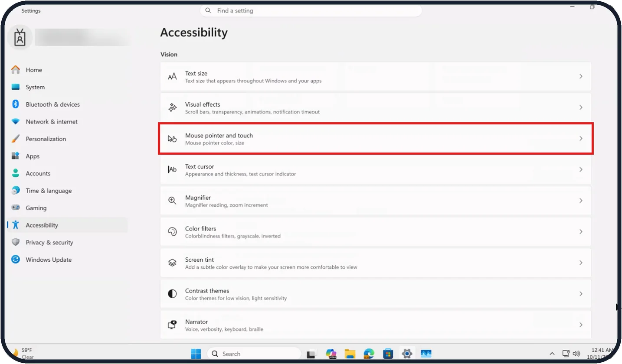Open the Home section icon in sidebar
Image resolution: width=622 pixels, height=364 pixels.
16,70
